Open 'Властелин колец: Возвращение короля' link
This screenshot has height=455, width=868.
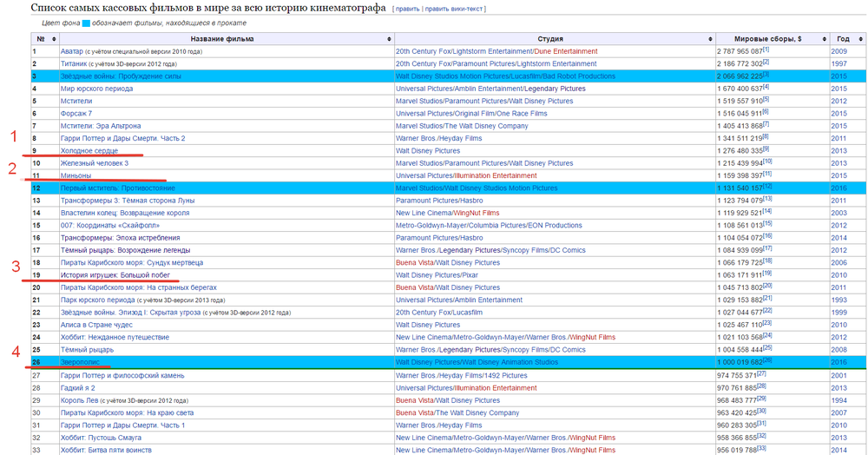[125, 213]
